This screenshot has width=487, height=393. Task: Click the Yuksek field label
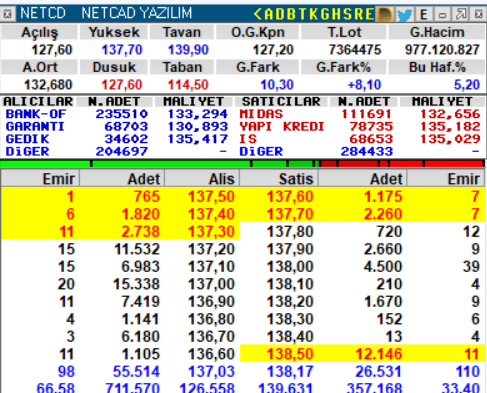pyautogui.click(x=114, y=32)
